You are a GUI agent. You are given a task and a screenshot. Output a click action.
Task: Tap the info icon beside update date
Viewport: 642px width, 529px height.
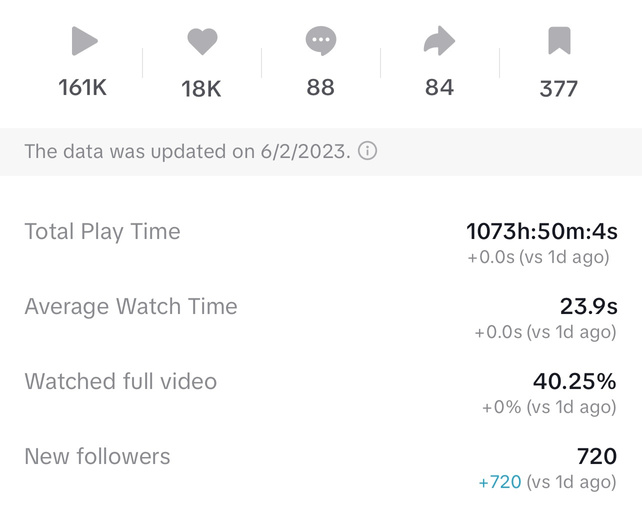368,152
